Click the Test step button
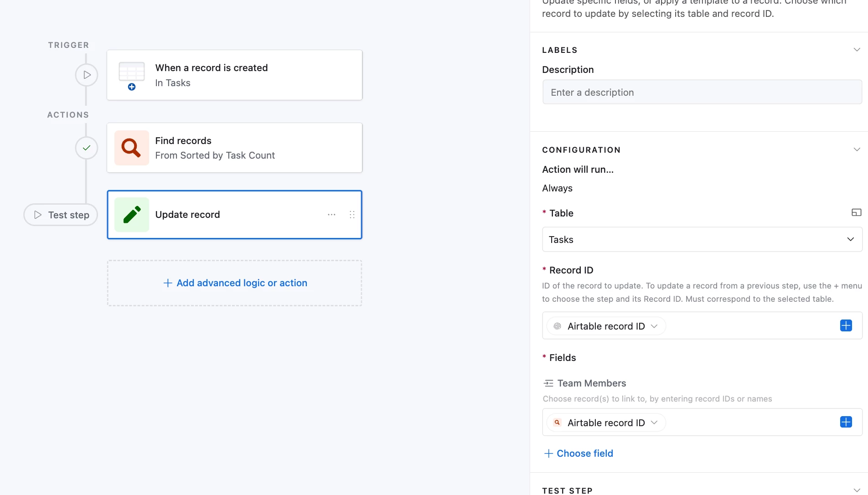Viewport: 868px width, 495px height. click(61, 215)
